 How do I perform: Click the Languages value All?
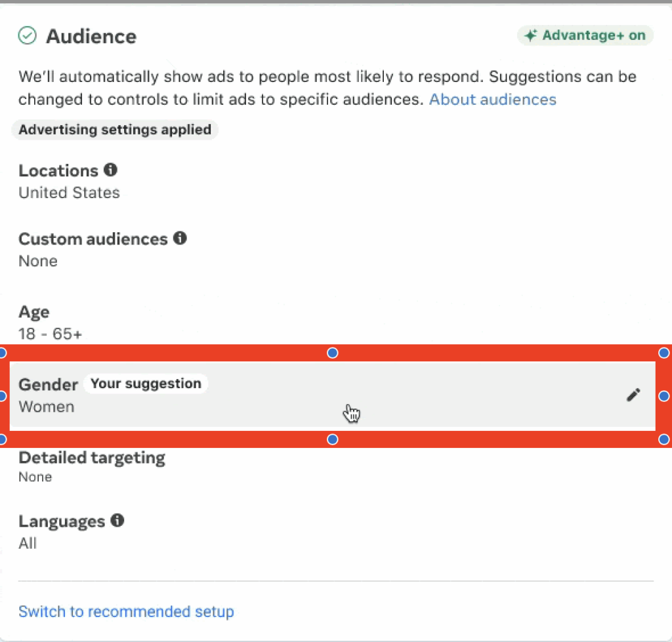pyautogui.click(x=28, y=544)
